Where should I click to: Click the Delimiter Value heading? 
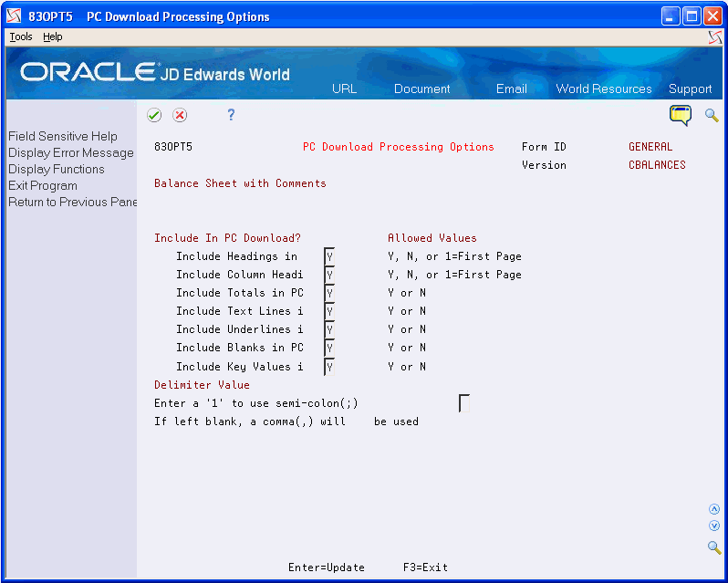click(202, 385)
